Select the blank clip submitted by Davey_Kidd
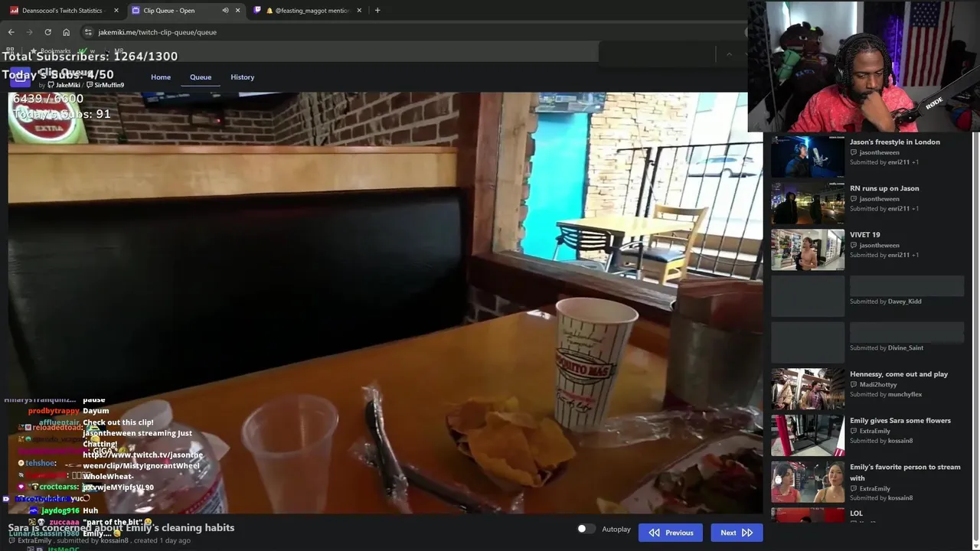 tap(808, 296)
